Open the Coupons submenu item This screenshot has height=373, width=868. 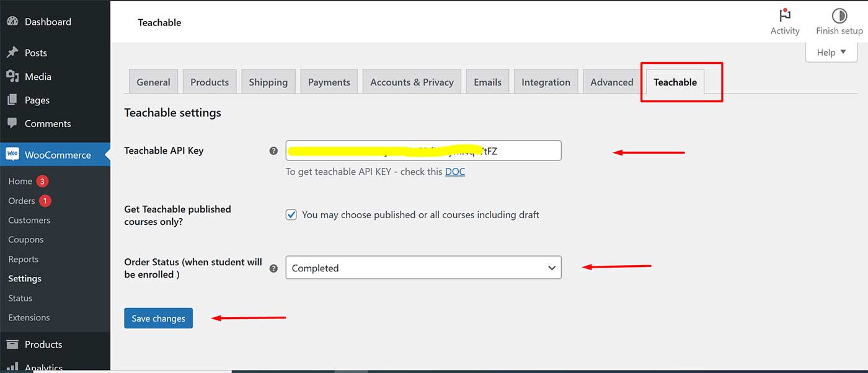click(26, 240)
